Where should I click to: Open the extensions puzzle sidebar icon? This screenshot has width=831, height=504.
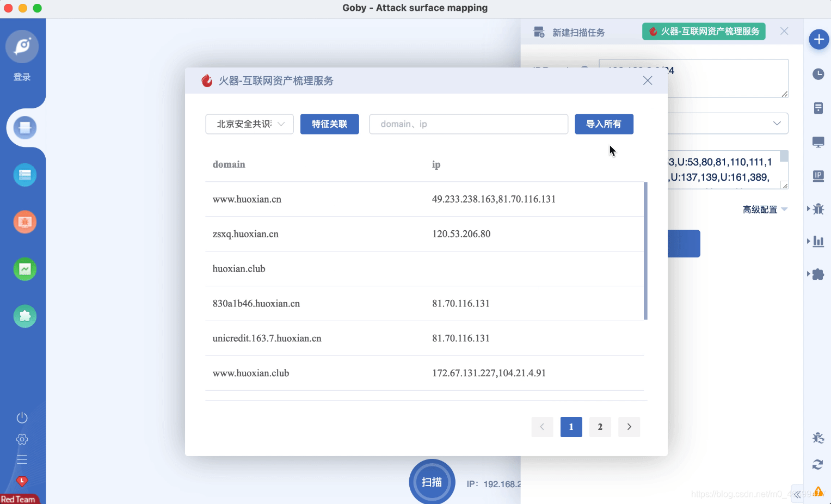25,316
